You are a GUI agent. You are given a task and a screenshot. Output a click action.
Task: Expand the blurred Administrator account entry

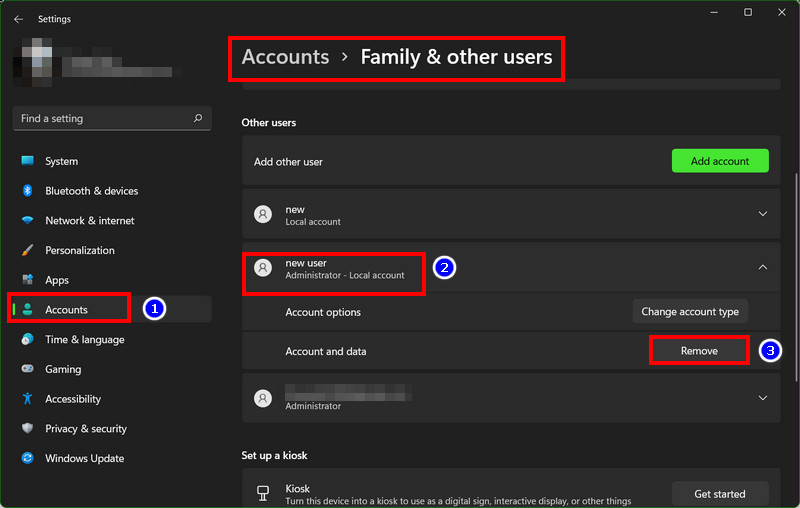pos(763,398)
